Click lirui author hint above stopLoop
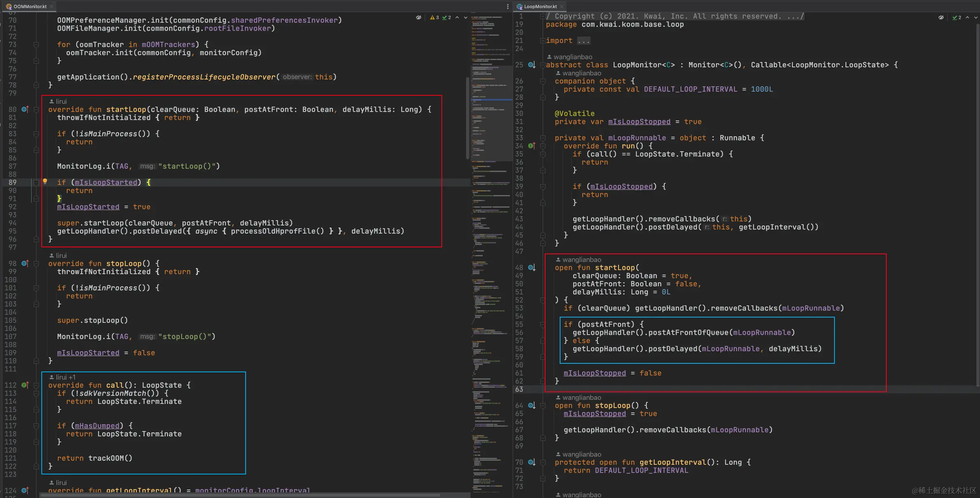The width and height of the screenshot is (980, 498). point(58,255)
